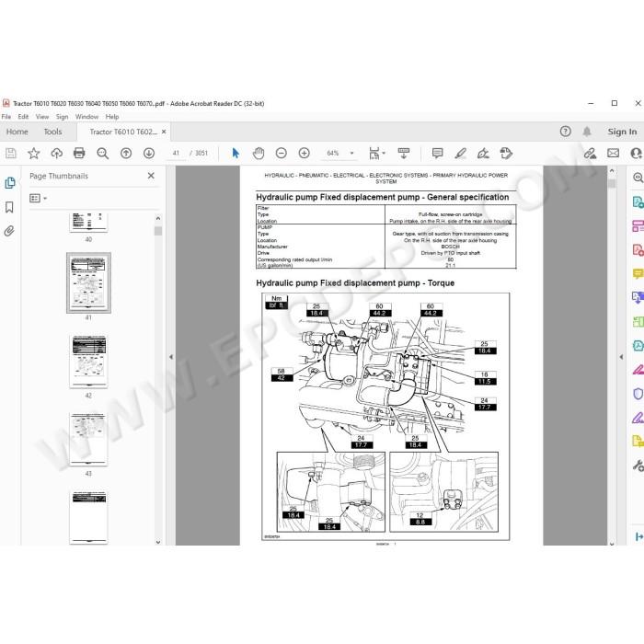Add a sticky note comment
This screenshot has width=644, height=644.
tap(437, 154)
